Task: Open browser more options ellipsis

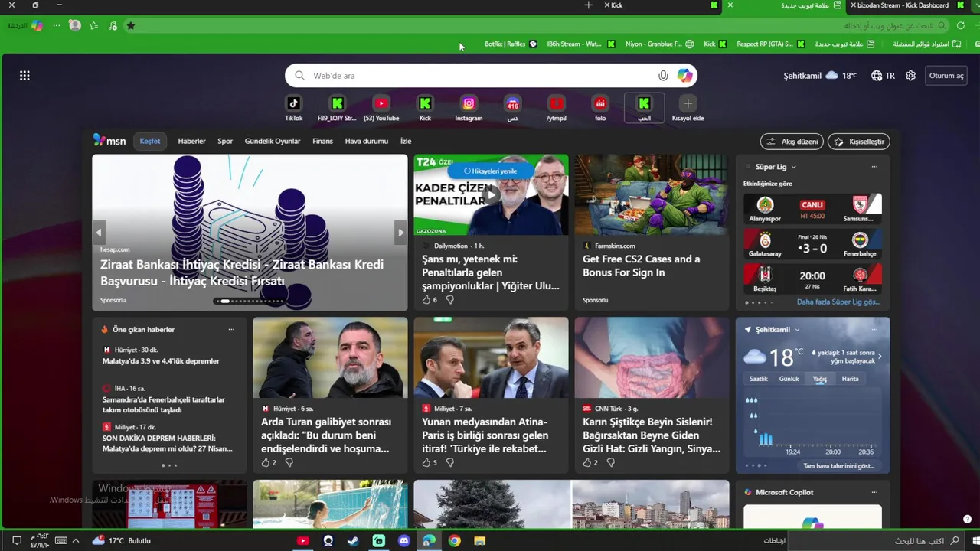Action: [56, 25]
